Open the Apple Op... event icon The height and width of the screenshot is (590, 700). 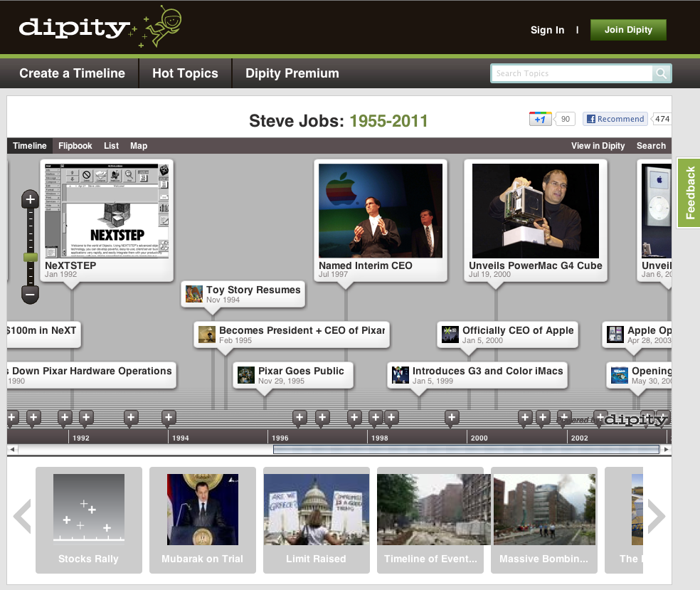(615, 334)
